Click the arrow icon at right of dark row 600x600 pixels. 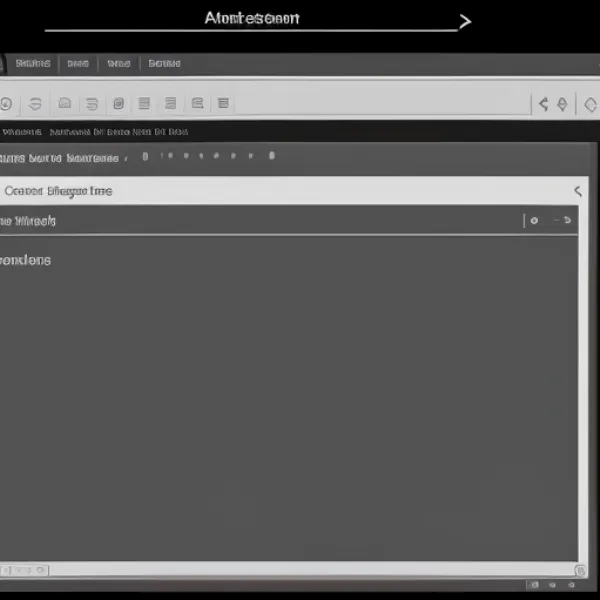(565, 221)
